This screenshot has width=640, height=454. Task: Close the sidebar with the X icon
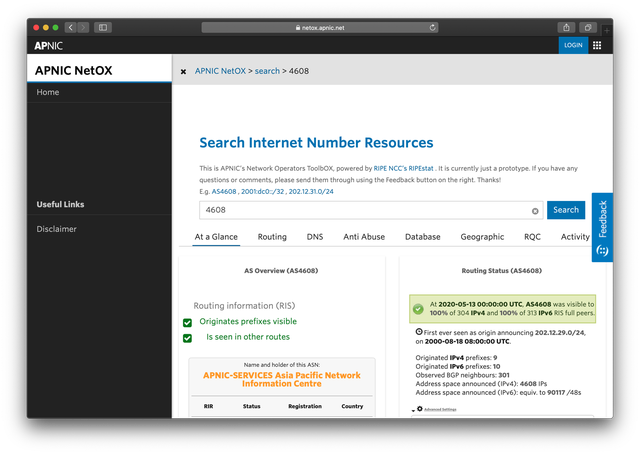coord(183,71)
